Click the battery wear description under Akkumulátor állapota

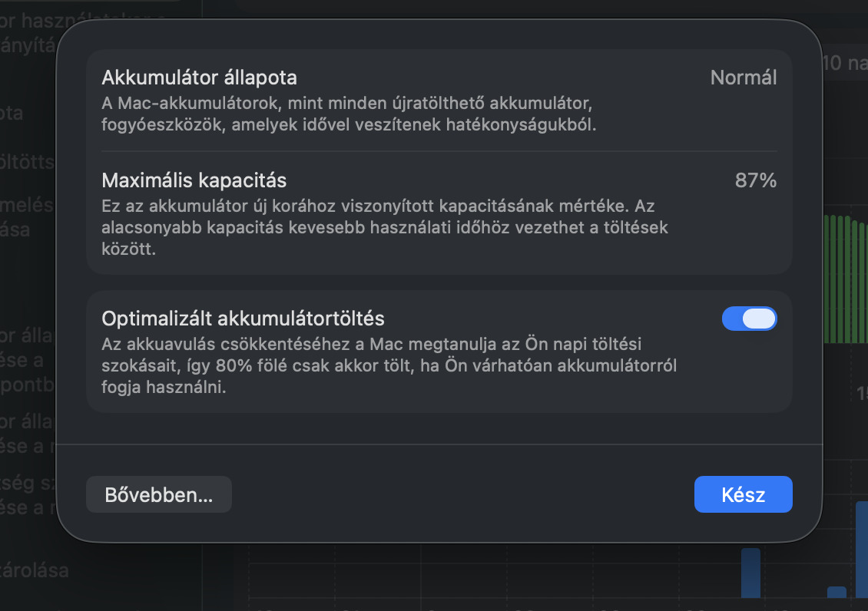pos(350,114)
